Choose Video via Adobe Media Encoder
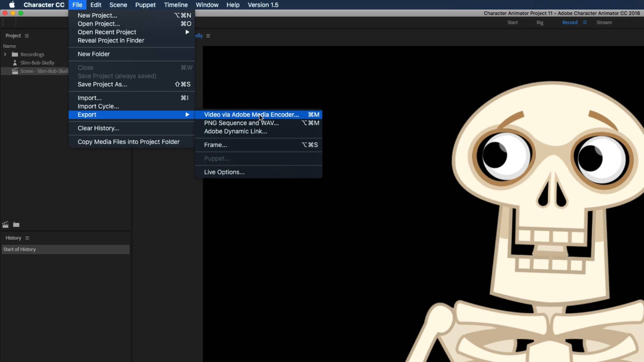 pos(251,114)
